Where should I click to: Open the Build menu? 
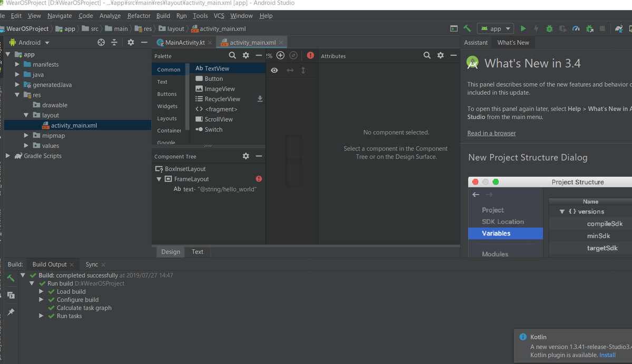click(163, 16)
